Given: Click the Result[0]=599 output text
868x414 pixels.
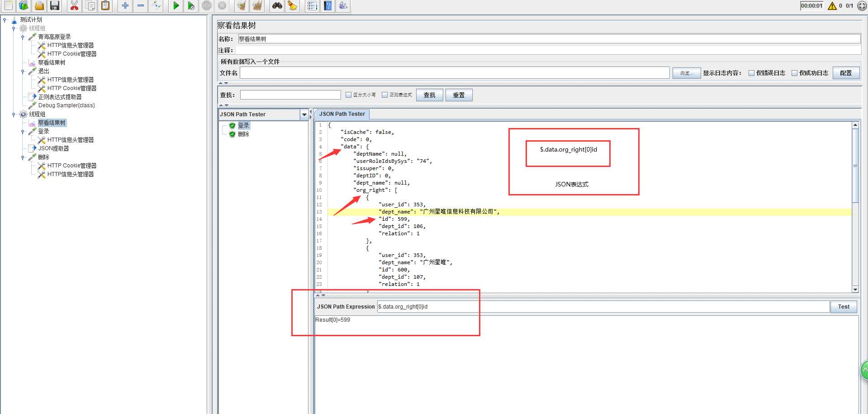Looking at the screenshot, I should pos(332,320).
